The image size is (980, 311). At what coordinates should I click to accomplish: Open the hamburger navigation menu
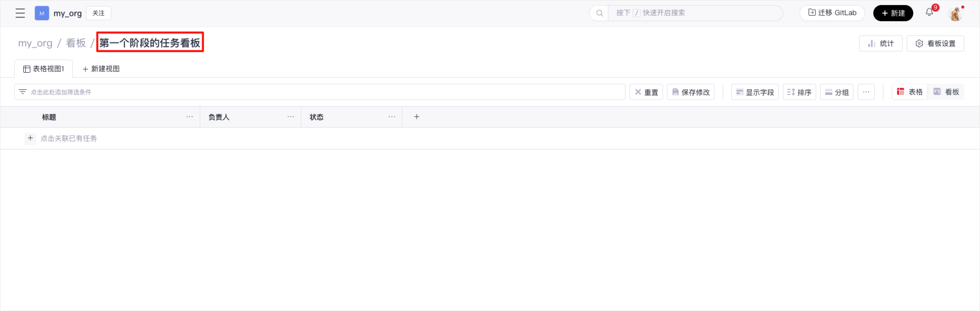tap(20, 13)
